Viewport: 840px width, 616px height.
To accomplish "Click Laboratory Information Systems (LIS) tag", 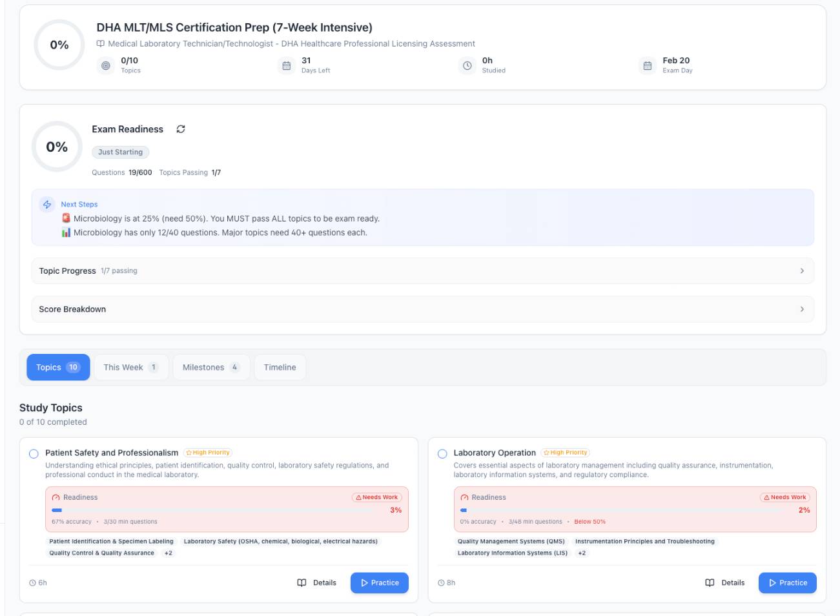I will coord(513,553).
